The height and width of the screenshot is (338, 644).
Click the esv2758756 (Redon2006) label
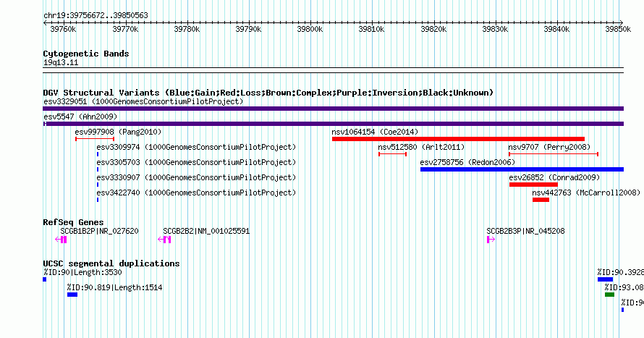(x=467, y=162)
